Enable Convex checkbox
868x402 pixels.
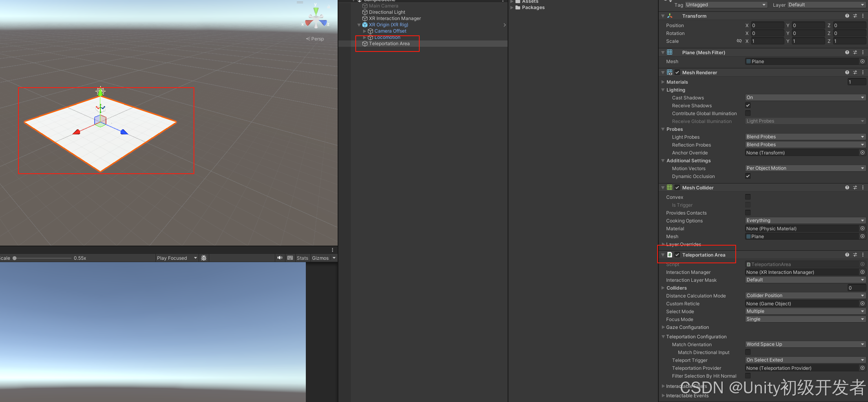click(748, 197)
